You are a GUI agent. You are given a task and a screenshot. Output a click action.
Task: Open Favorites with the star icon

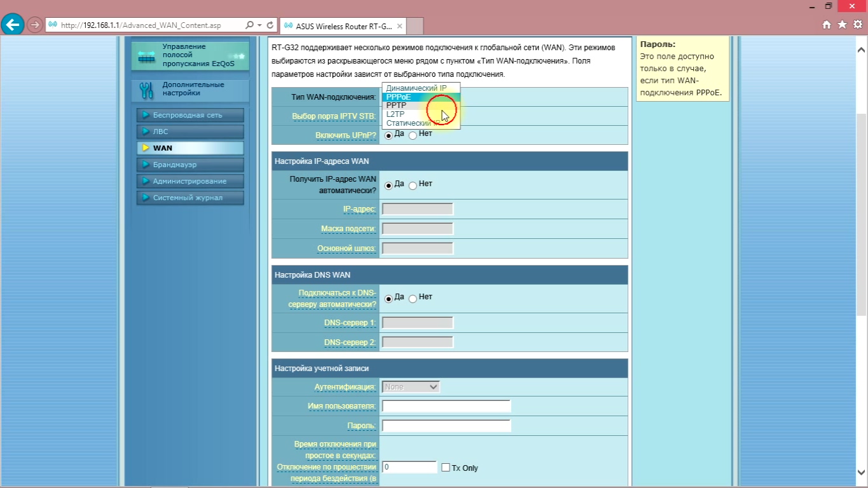(x=842, y=25)
